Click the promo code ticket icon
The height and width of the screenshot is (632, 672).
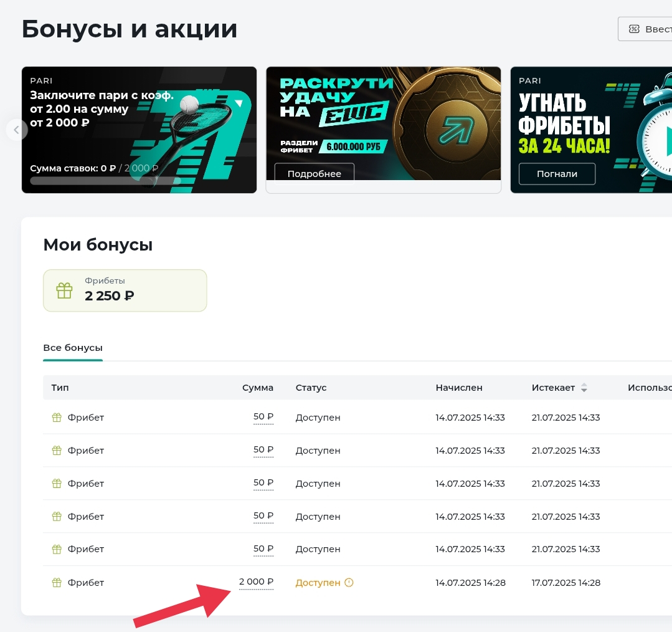coord(634,28)
